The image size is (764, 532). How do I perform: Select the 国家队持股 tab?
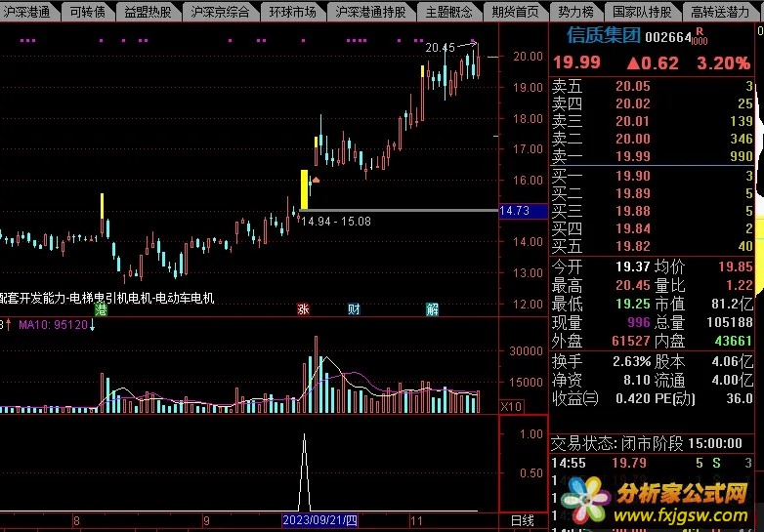point(642,11)
